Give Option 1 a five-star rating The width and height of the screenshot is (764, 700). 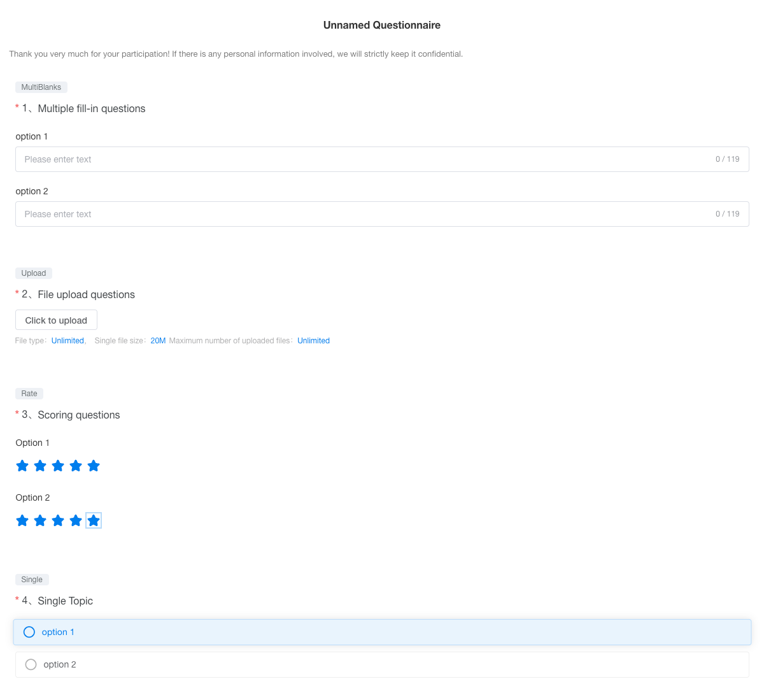point(94,466)
